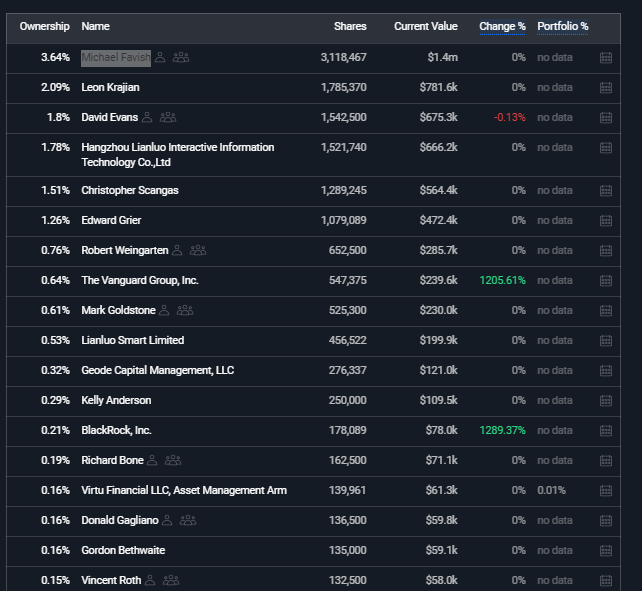Click the name Edward Grier
642x591 pixels.
(111, 220)
